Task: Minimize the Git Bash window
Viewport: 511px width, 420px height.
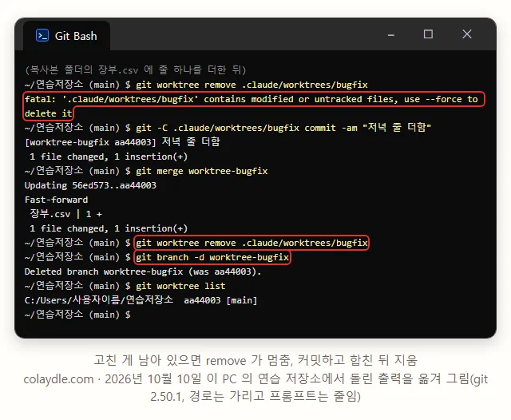Action: [x=391, y=35]
